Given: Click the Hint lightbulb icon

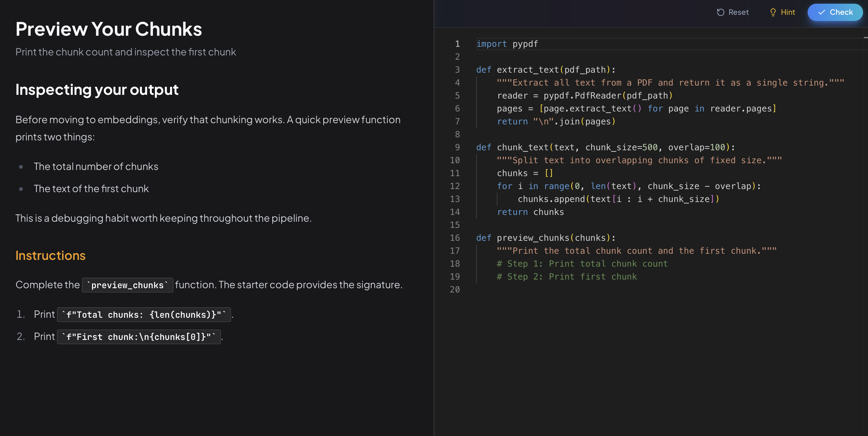Looking at the screenshot, I should click(773, 12).
